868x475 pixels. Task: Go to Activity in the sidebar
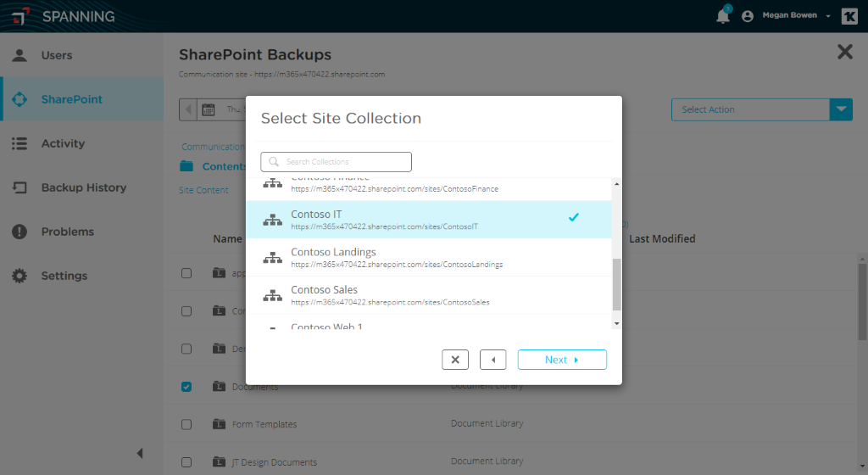82,143
